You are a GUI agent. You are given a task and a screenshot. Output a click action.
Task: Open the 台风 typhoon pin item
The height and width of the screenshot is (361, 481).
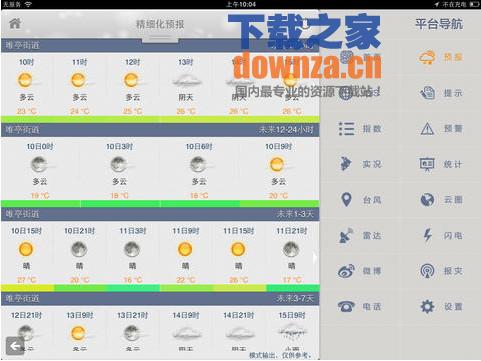tap(360, 200)
